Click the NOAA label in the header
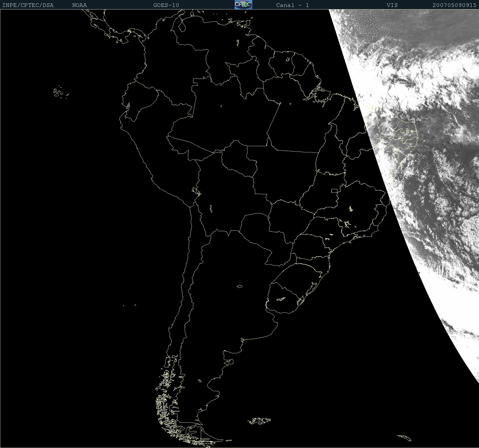 click(79, 5)
